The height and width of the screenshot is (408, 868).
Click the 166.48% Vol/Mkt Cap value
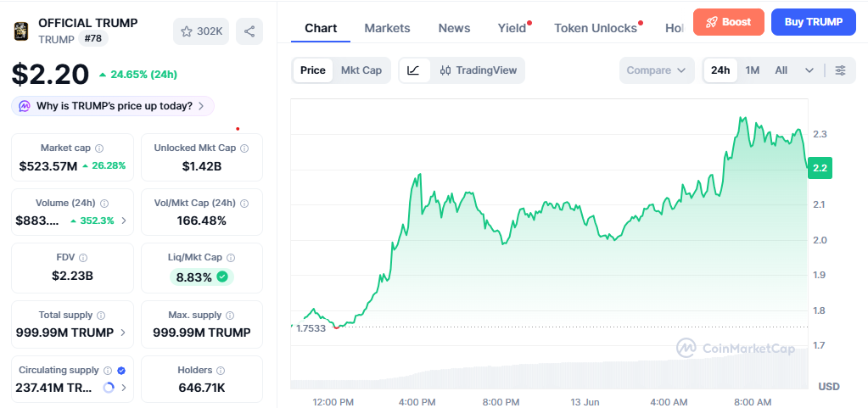(x=201, y=221)
